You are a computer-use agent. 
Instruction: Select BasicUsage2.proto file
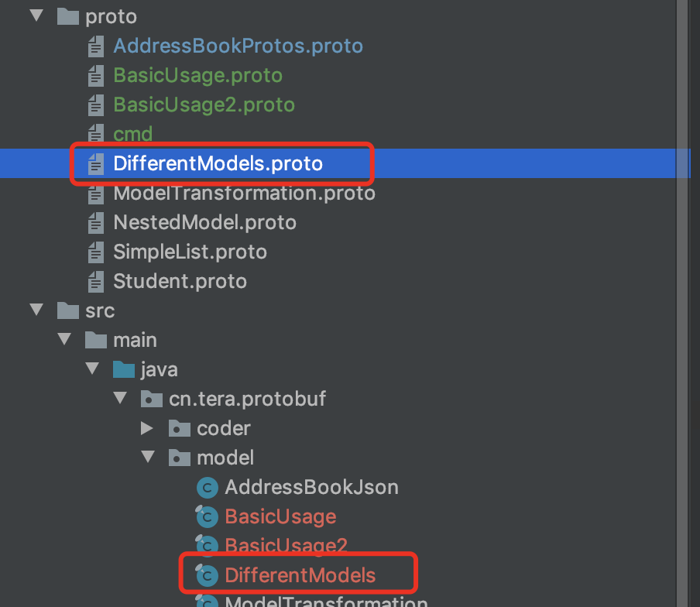(x=204, y=105)
